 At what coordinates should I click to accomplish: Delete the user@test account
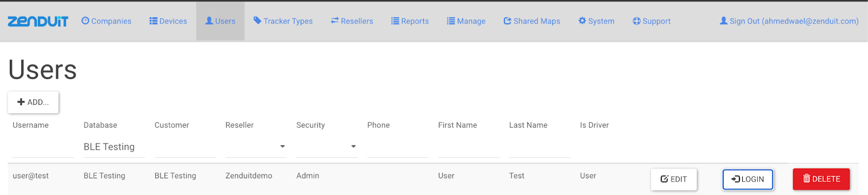(821, 179)
